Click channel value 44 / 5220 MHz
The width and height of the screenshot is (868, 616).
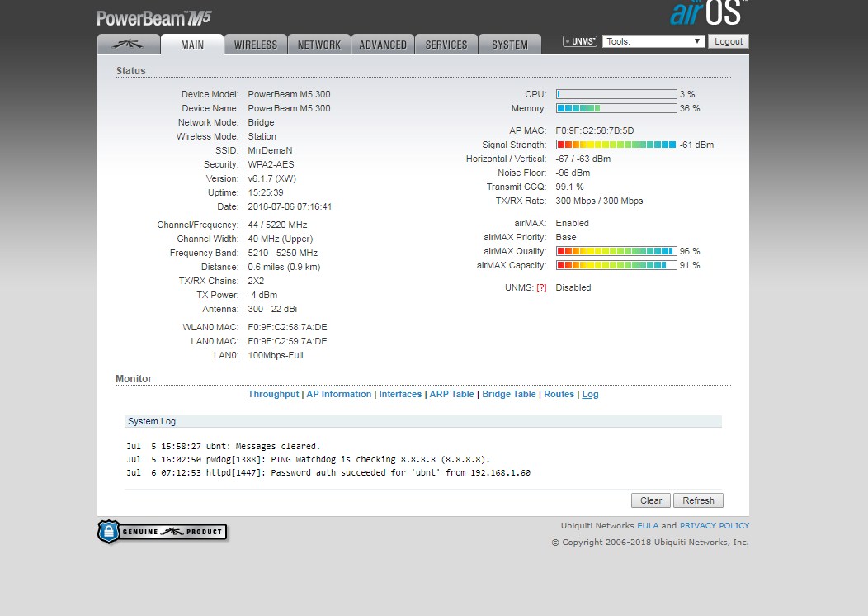click(x=277, y=225)
